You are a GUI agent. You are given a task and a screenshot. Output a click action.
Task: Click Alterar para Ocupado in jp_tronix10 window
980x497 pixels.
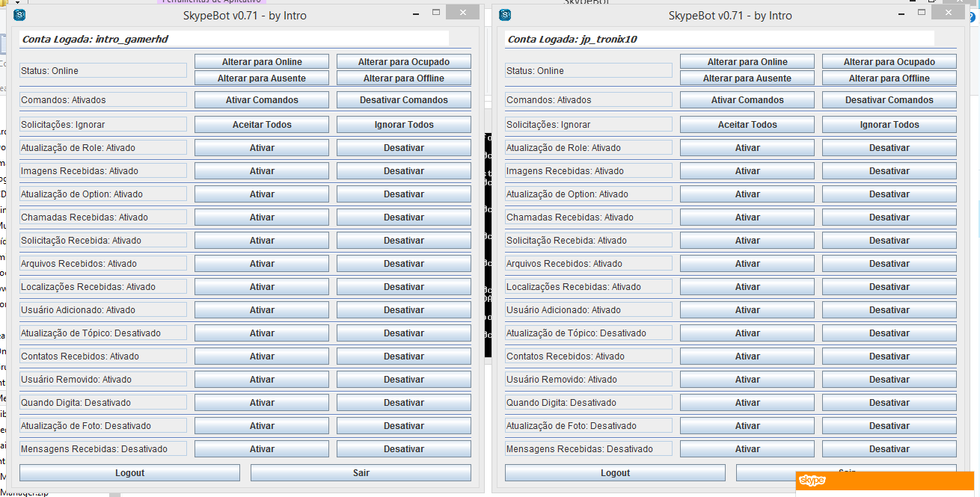coord(889,61)
